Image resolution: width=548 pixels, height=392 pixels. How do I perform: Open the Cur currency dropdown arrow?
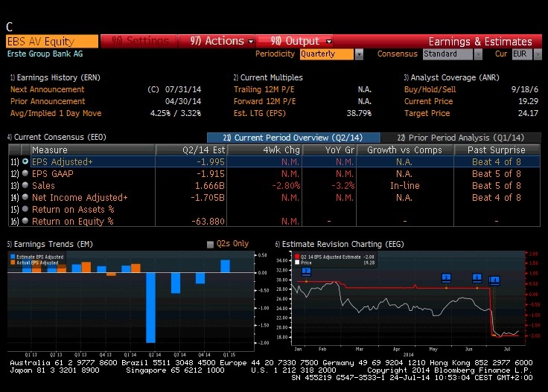[x=538, y=54]
